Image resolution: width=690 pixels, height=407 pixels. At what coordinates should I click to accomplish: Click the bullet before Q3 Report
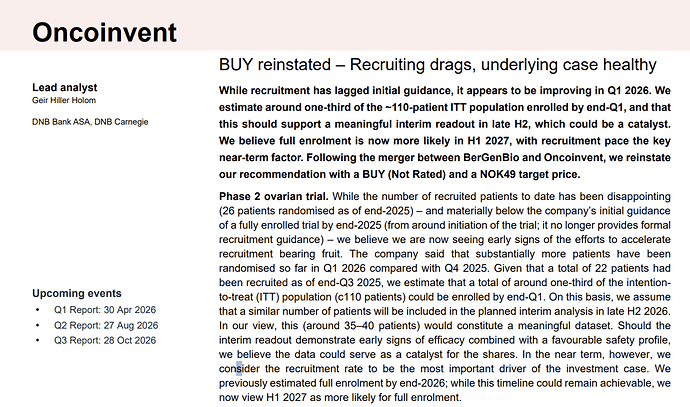[x=37, y=340]
